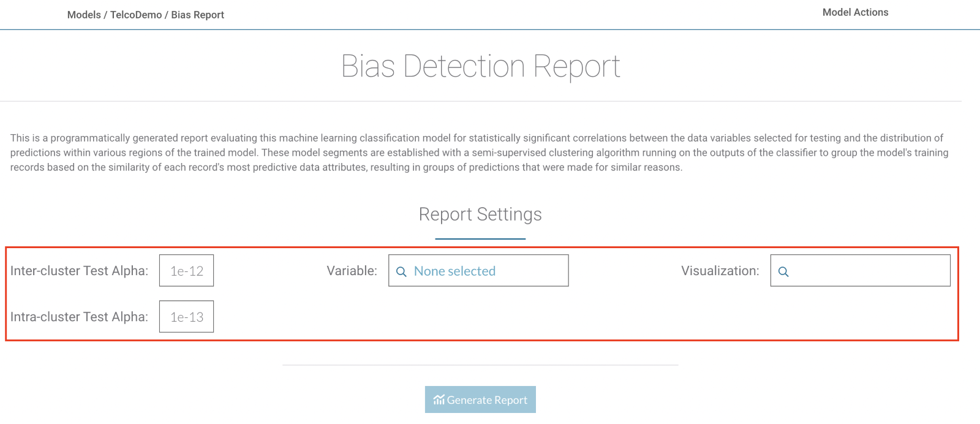Select Bias Report in the breadcrumb
The width and height of the screenshot is (980, 424).
[x=198, y=15]
